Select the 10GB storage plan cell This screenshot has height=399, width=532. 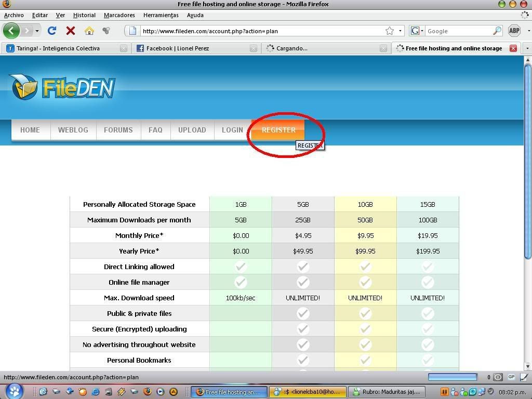[365, 204]
